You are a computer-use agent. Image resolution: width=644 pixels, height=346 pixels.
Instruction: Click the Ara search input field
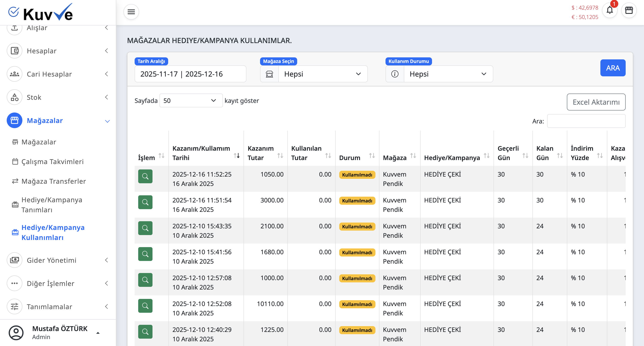point(586,121)
